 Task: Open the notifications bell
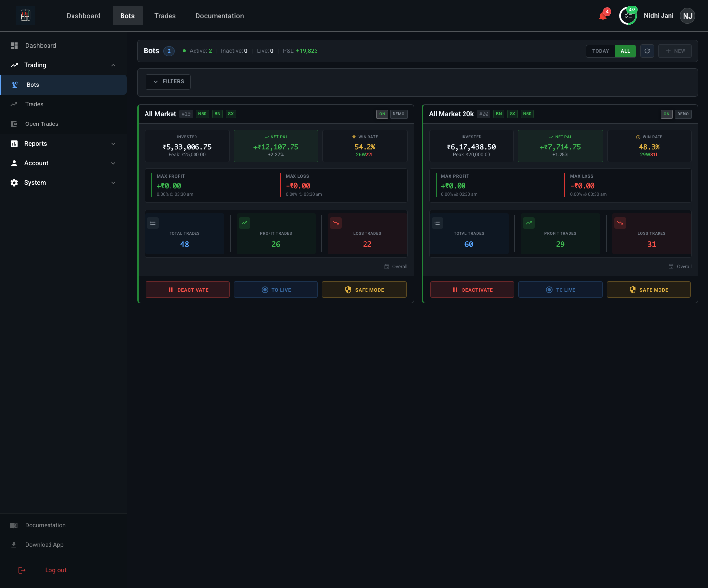point(603,16)
